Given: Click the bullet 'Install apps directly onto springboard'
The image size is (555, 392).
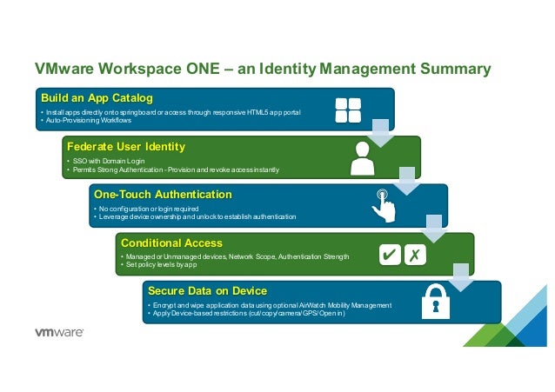Looking at the screenshot, I should 173,112.
